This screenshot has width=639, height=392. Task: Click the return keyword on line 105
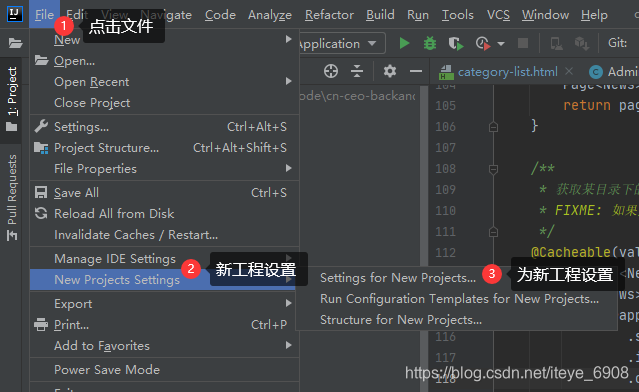pyautogui.click(x=587, y=106)
